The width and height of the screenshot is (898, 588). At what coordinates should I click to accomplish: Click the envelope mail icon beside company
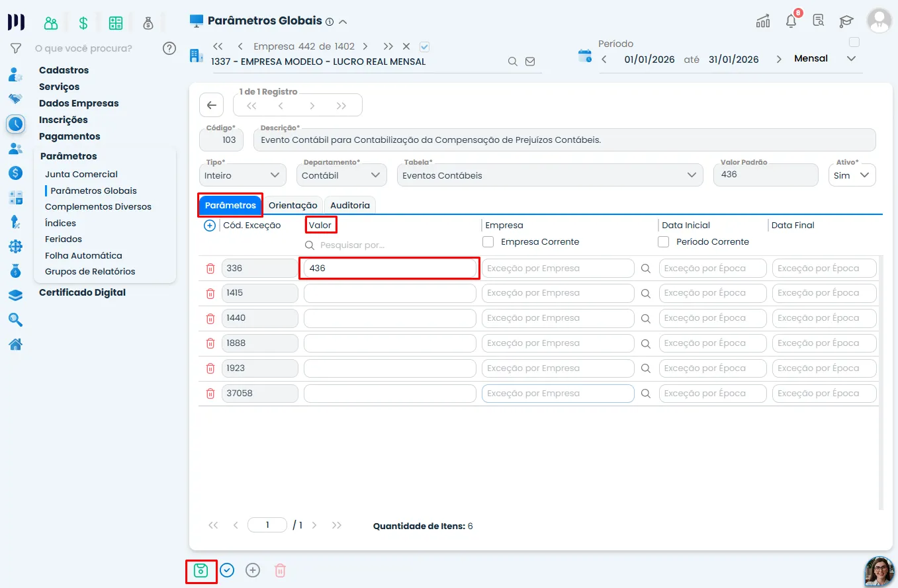coord(530,62)
